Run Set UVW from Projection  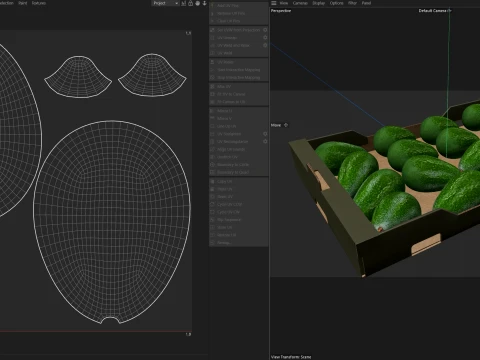(x=236, y=30)
